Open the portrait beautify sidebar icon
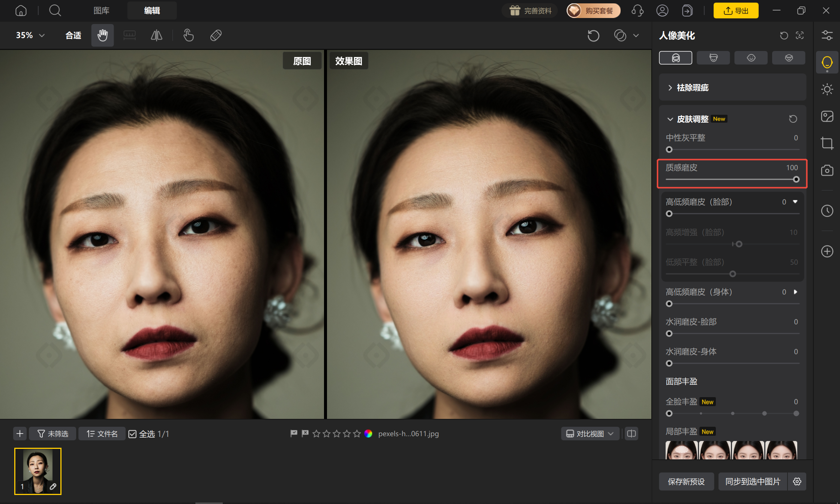The image size is (840, 504). [x=827, y=62]
